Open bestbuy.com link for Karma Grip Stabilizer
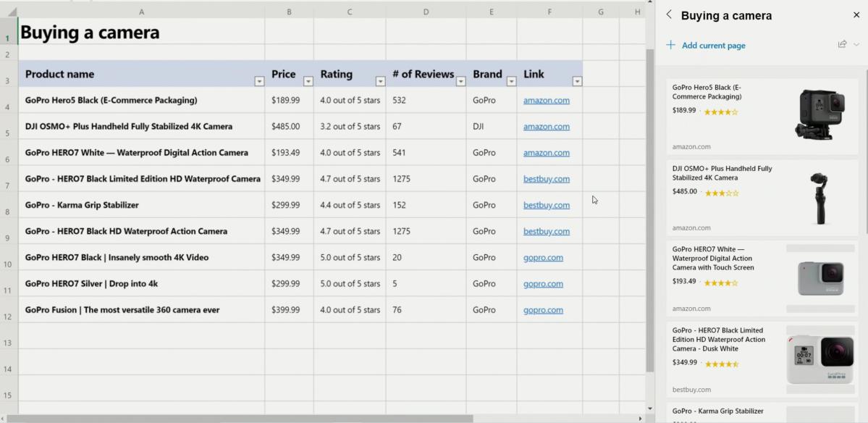 (547, 205)
